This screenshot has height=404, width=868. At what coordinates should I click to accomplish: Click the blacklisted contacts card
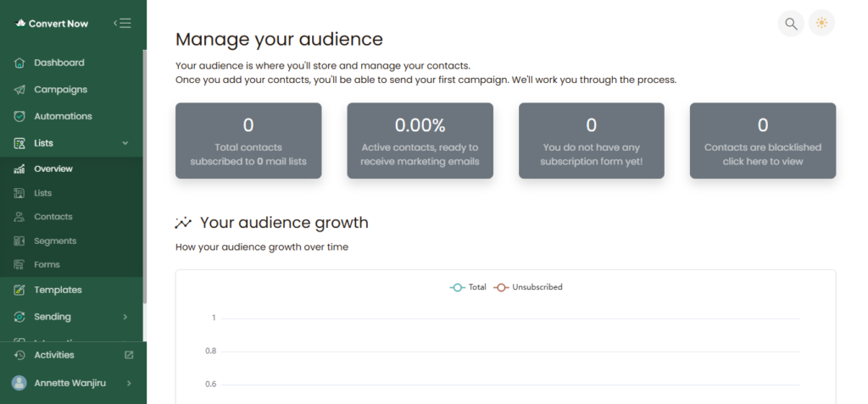click(763, 141)
